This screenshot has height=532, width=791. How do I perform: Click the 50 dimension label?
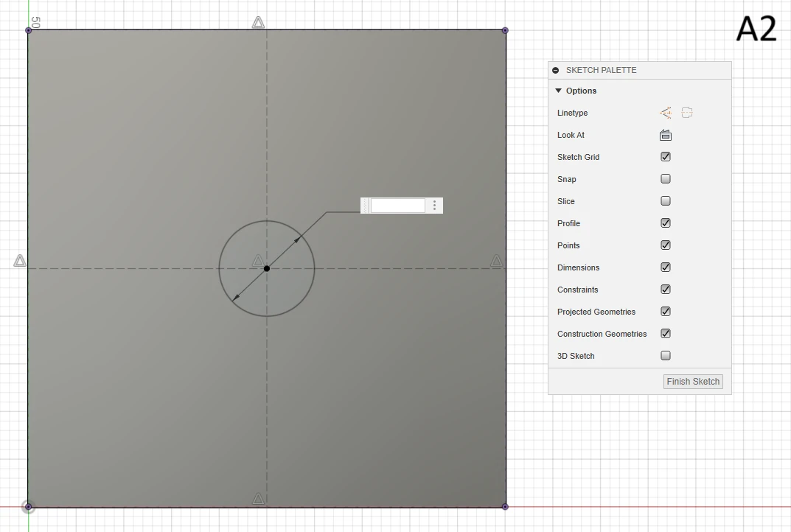coord(35,22)
